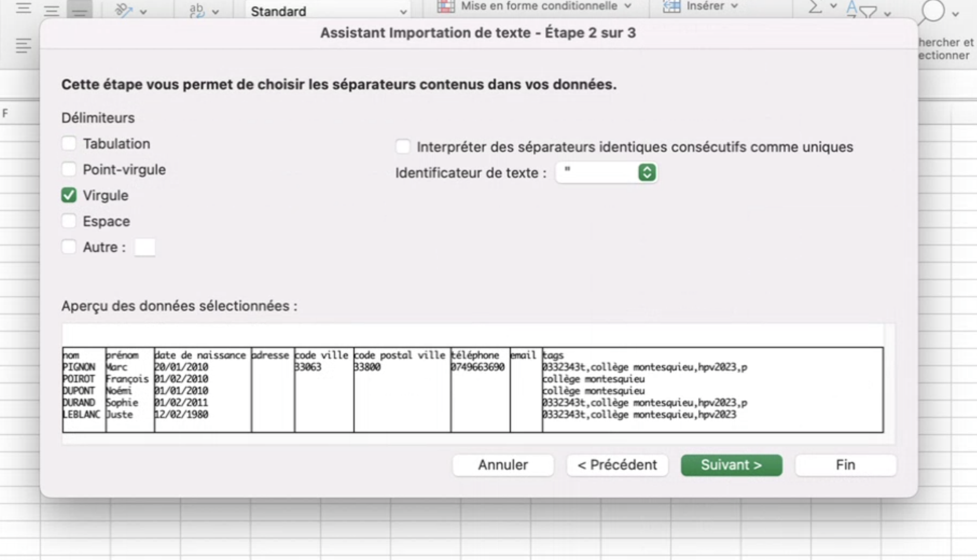Click the highlighted vertical alignment icon

[80, 10]
